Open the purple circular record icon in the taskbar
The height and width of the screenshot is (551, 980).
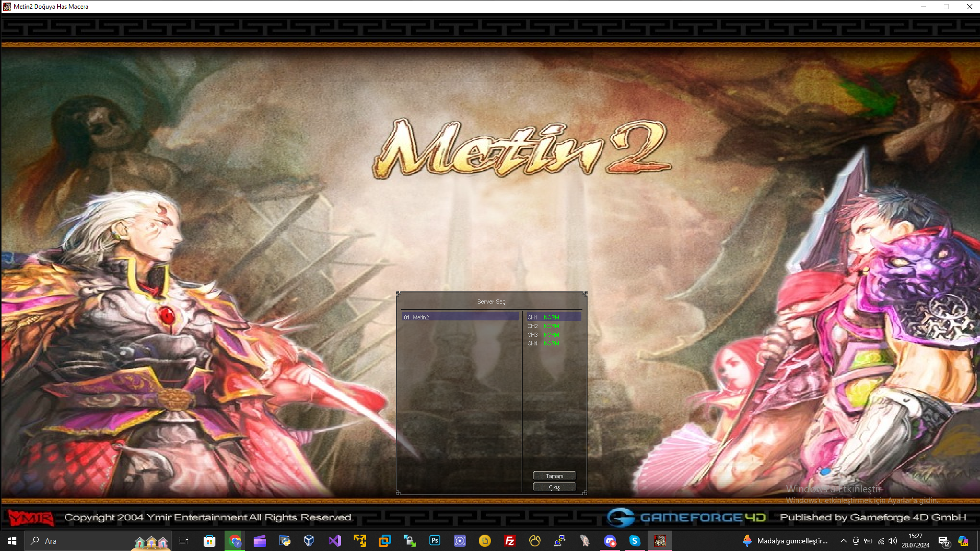[460, 541]
